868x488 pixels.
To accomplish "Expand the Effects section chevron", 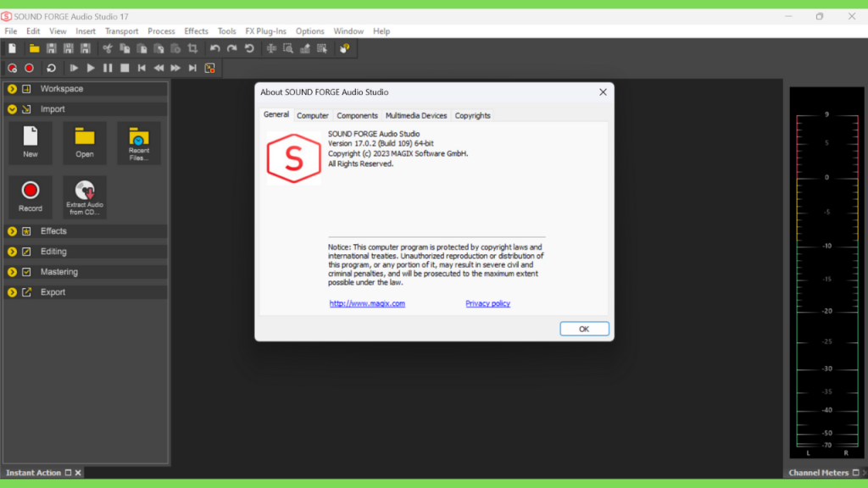I will pyautogui.click(x=12, y=231).
